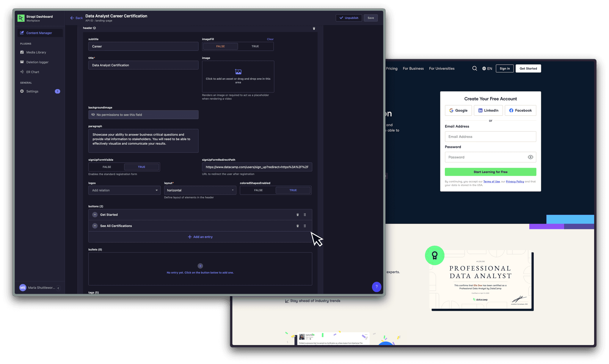This screenshot has width=609, height=364.
Task: Set signUpFormVisible to FALSE
Action: coord(107,167)
